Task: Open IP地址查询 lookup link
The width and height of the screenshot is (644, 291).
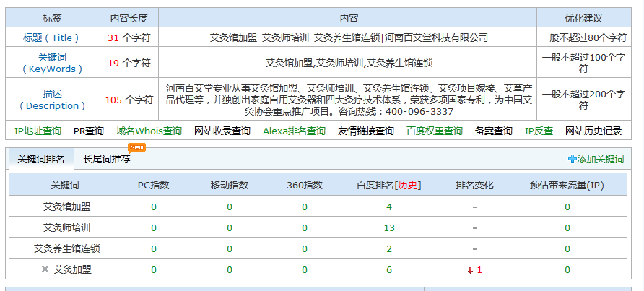Action: coord(38,131)
